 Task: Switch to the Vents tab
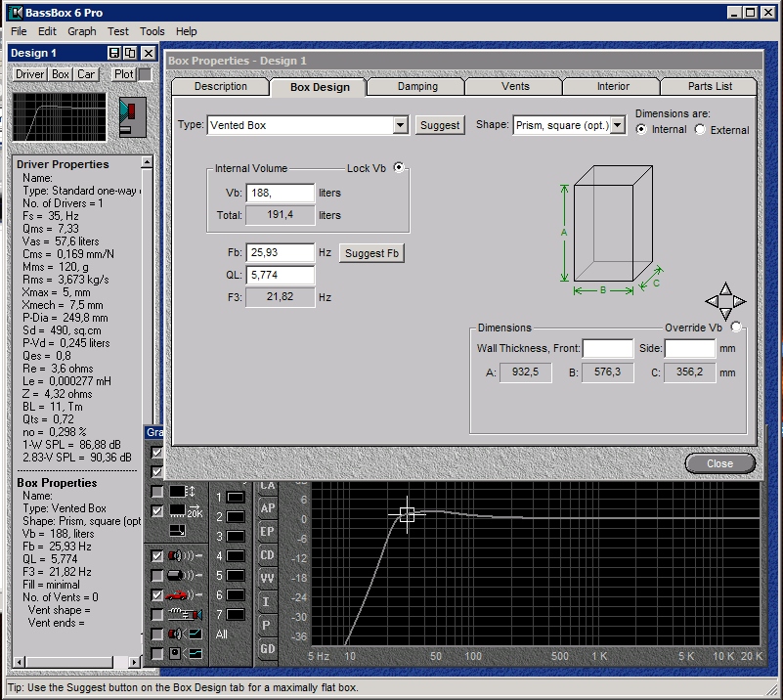pos(515,86)
